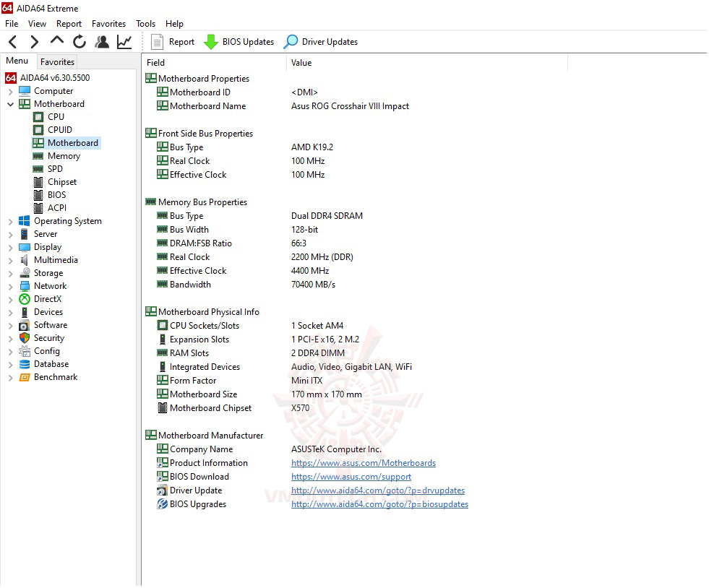
Task: Expand the Computer tree node
Action: 10,92
